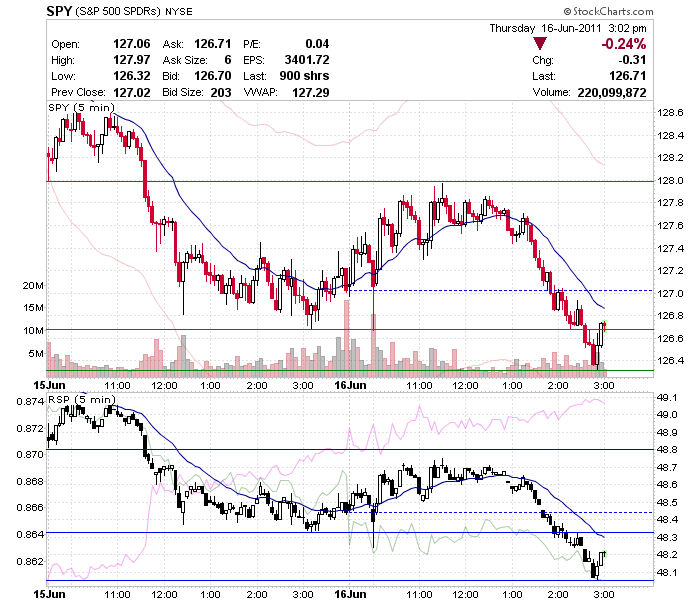Click the 127.4 price axis label
Screen dimensions: 700x603
tap(670, 248)
